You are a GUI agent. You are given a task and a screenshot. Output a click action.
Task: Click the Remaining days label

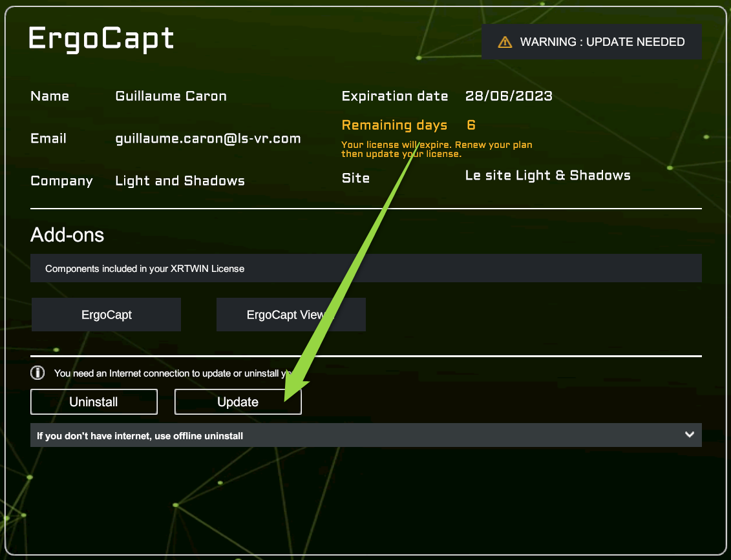click(x=394, y=125)
